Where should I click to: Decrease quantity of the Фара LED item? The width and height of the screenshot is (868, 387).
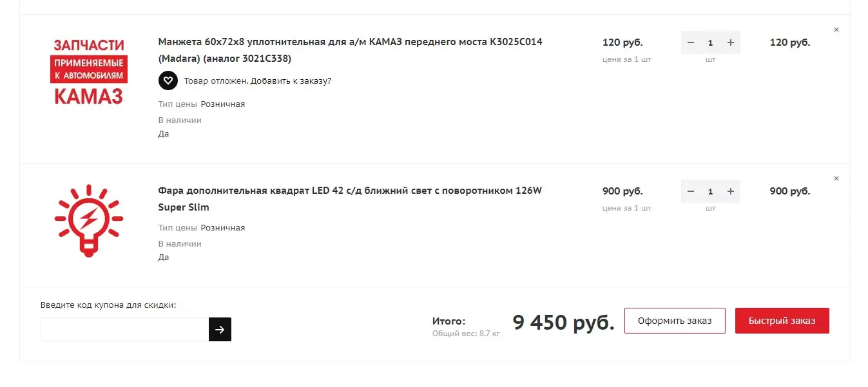(x=691, y=191)
